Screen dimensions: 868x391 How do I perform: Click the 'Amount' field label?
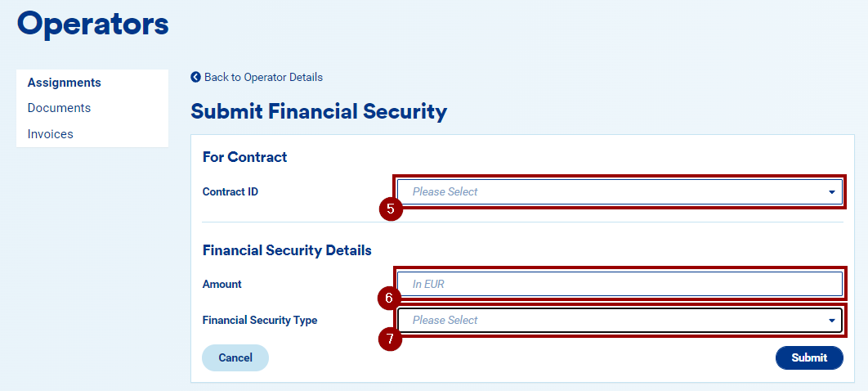pyautogui.click(x=222, y=284)
